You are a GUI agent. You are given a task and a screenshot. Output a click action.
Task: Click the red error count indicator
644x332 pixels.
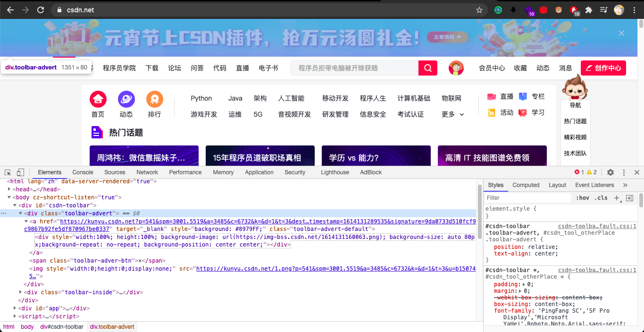pyautogui.click(x=579, y=172)
